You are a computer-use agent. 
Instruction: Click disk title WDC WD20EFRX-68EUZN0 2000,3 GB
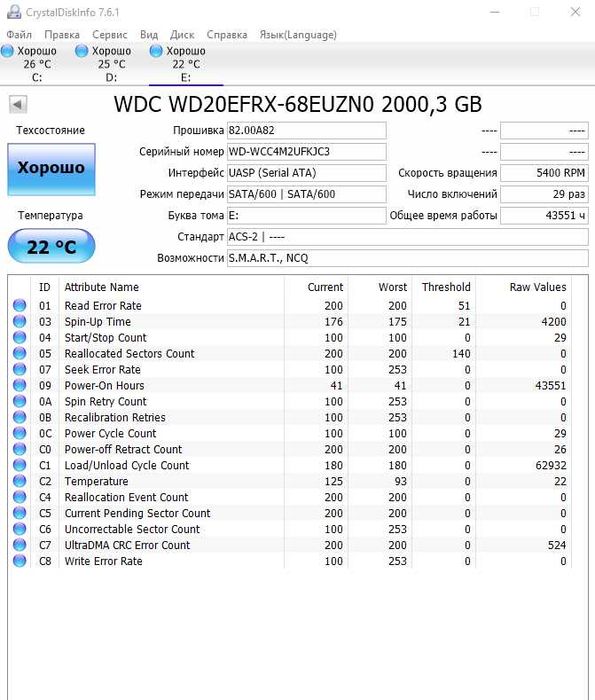point(298,104)
